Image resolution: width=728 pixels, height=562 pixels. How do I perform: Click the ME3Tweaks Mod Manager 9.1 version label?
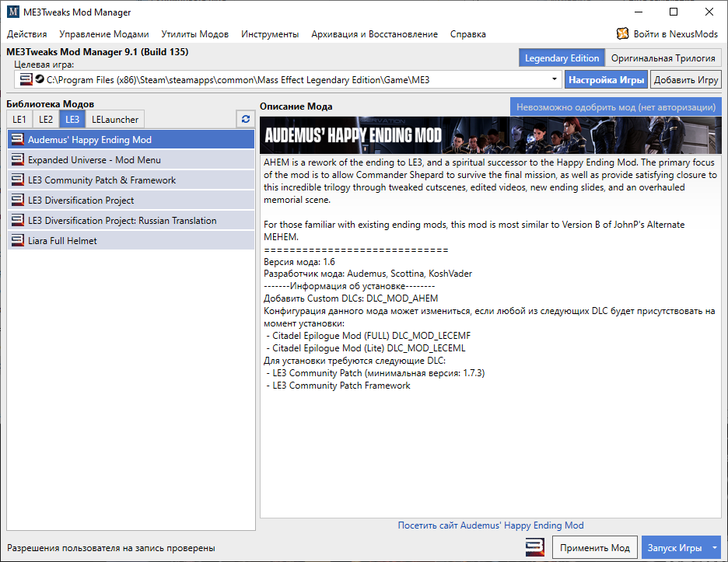tap(97, 52)
